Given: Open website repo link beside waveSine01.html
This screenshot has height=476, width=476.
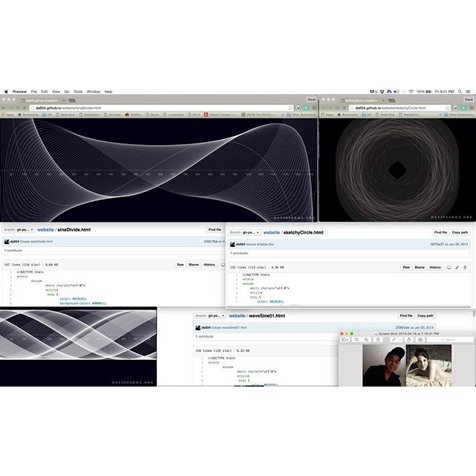Looking at the screenshot, I should click(x=237, y=316).
